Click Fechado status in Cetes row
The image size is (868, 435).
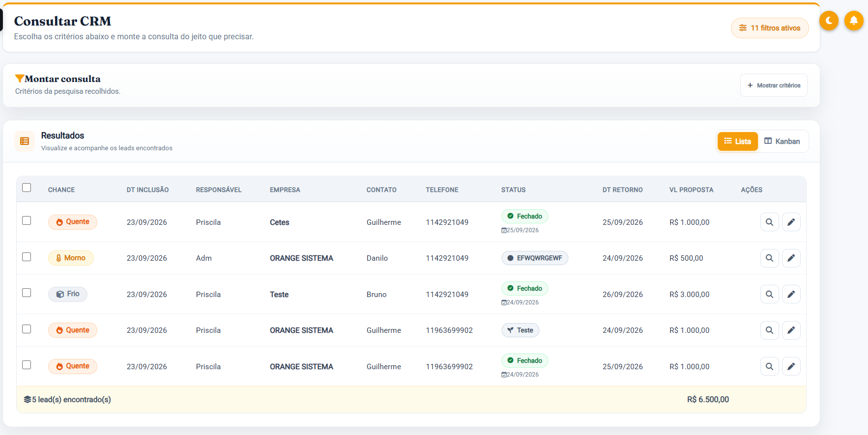point(525,216)
